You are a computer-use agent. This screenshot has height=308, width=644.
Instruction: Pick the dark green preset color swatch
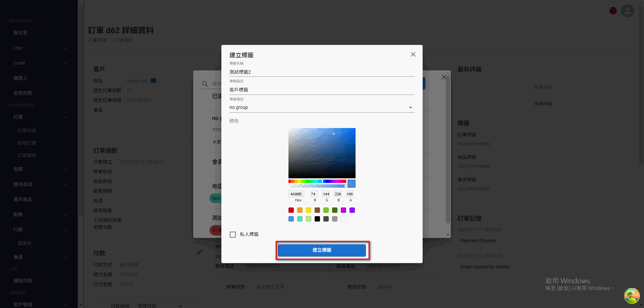point(335,210)
